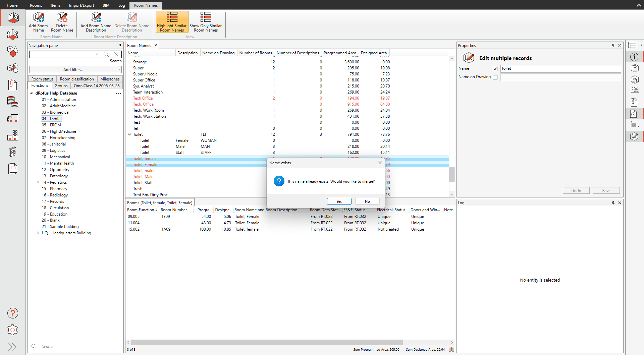Open the Import/Export menu
Image resolution: width=644 pixels, height=355 pixels.
coord(82,5)
